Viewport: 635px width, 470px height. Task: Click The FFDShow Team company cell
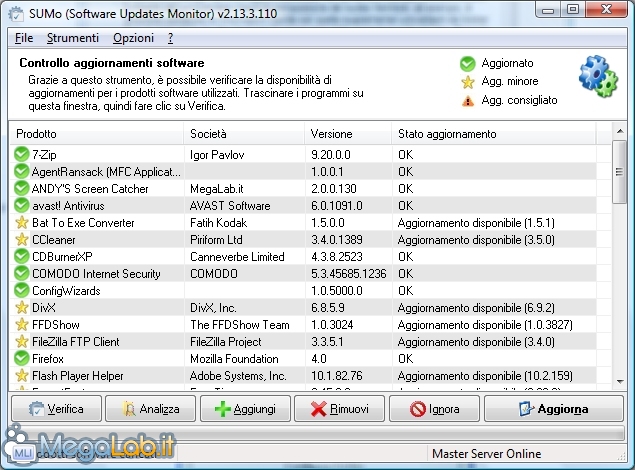click(240, 325)
